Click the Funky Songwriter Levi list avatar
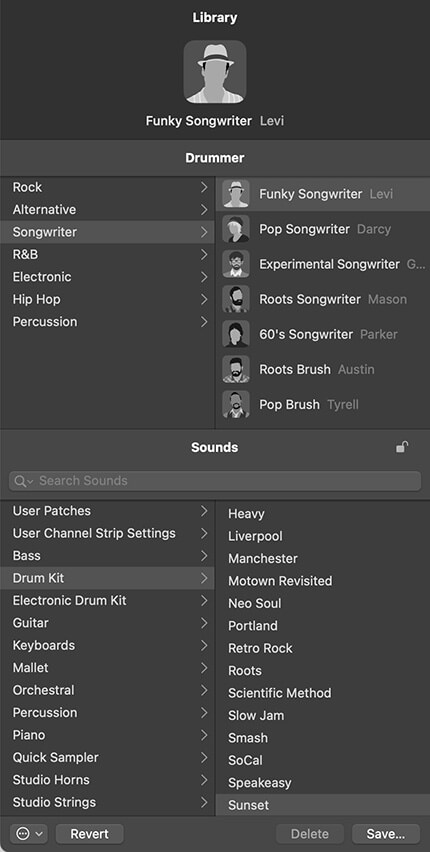This screenshot has height=852, width=430. pyautogui.click(x=236, y=194)
